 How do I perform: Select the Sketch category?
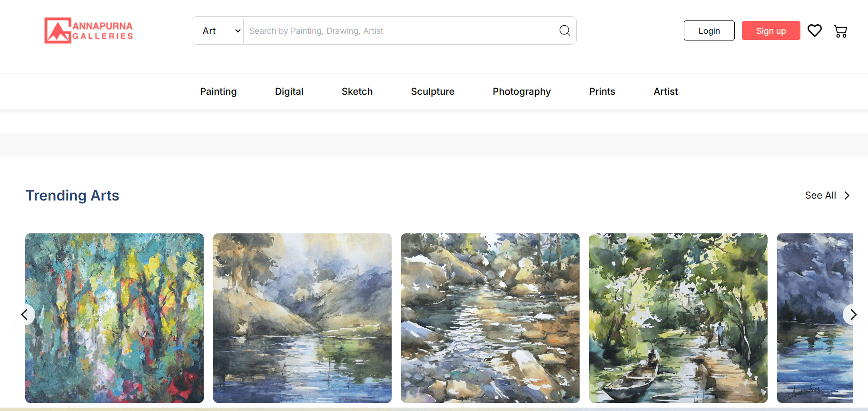(x=357, y=91)
